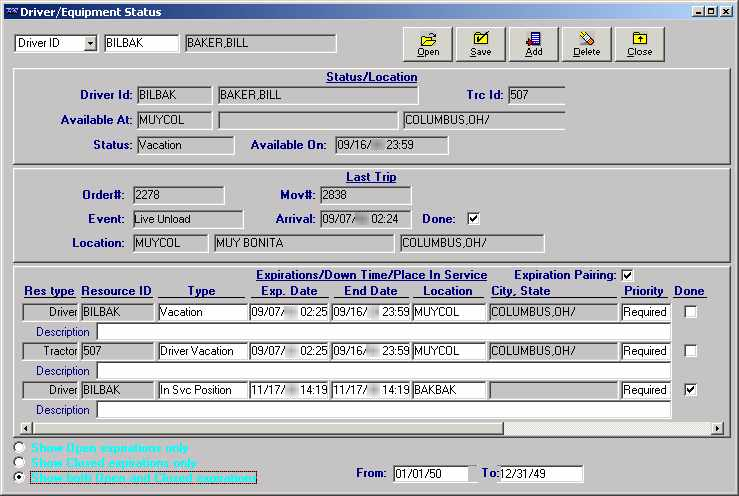The height and width of the screenshot is (496, 739).
Task: Select Show Closed expirations only
Action: pos(20,463)
